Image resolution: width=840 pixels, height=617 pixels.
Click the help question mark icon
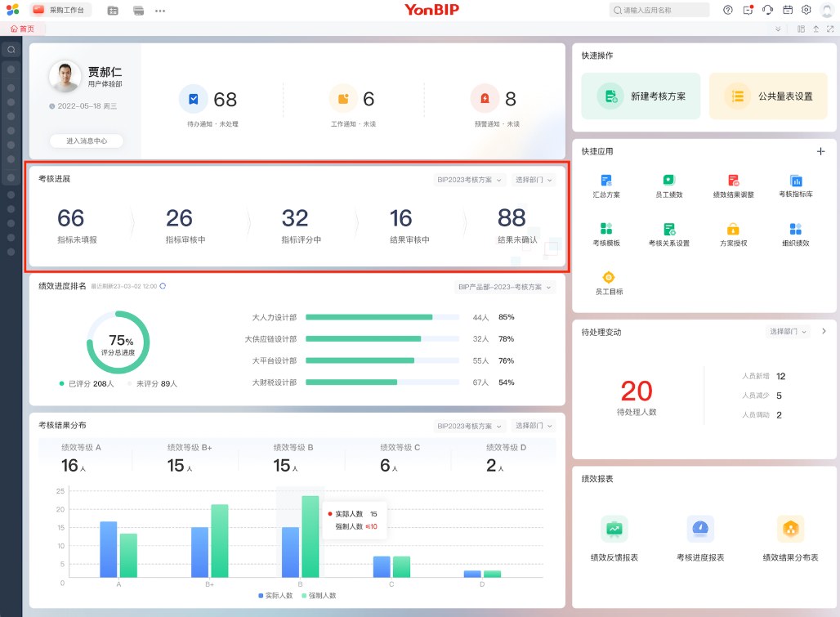[727, 10]
